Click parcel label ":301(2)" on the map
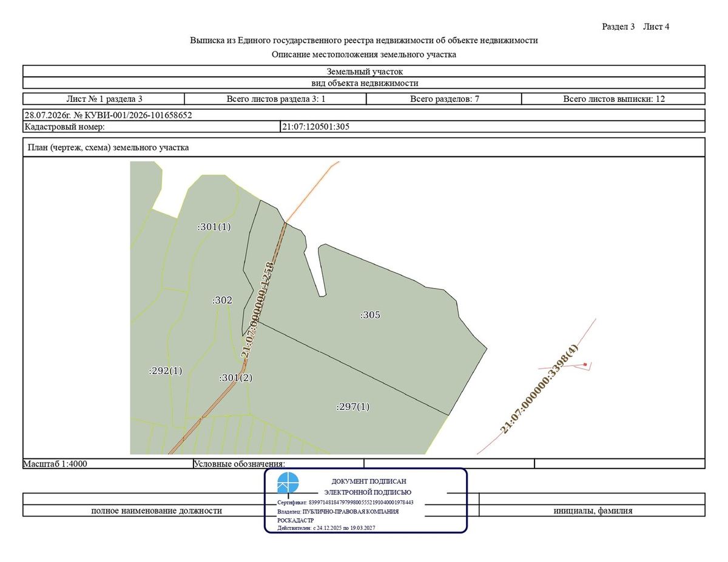 235,378
